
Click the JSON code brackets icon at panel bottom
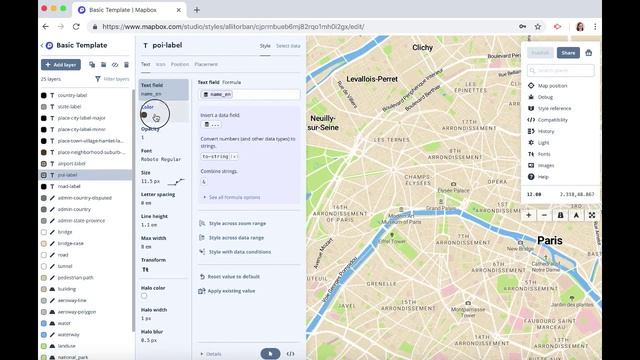(x=290, y=354)
